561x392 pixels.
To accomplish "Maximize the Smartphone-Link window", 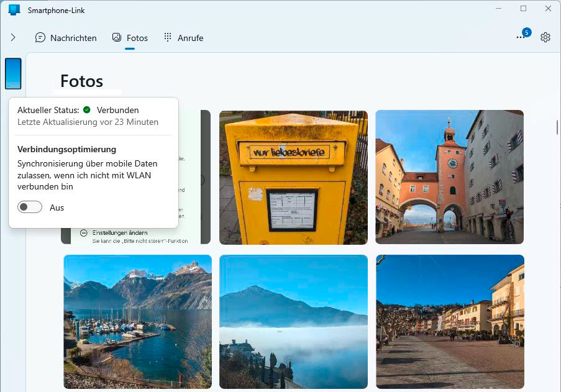I will coord(524,9).
